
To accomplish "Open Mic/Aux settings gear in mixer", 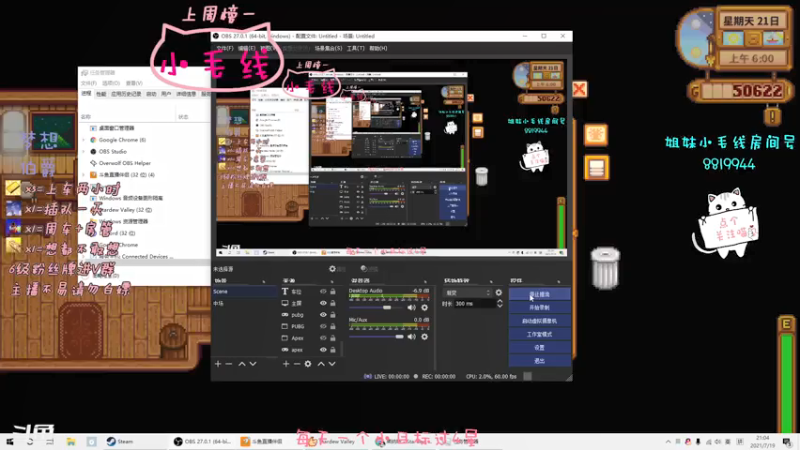I will tap(424, 337).
